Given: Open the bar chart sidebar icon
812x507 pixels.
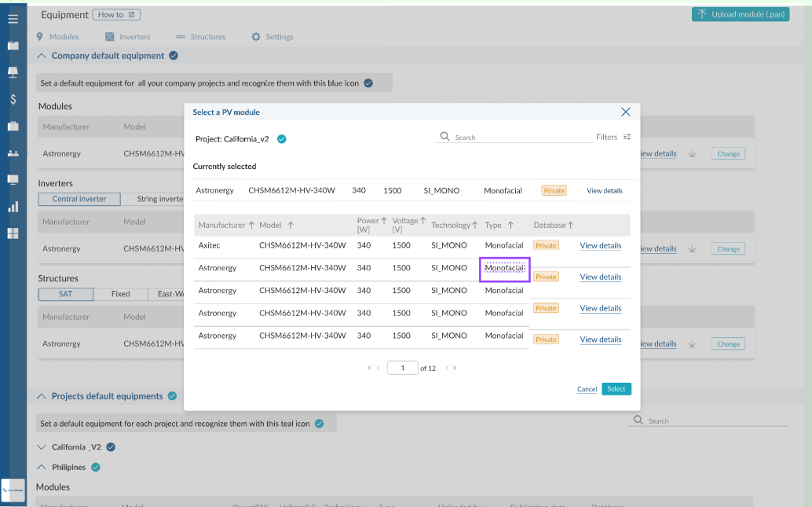Looking at the screenshot, I should (13, 207).
